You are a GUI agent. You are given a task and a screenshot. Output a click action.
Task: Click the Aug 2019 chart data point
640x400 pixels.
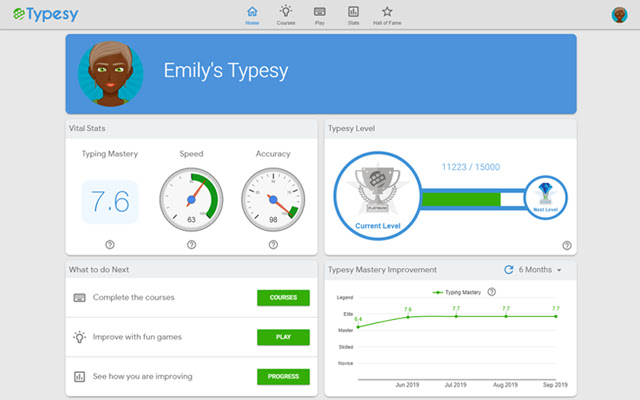pyautogui.click(x=506, y=316)
